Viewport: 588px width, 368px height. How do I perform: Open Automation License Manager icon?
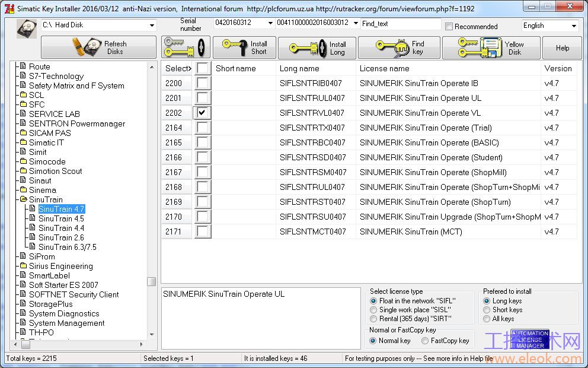point(529,339)
